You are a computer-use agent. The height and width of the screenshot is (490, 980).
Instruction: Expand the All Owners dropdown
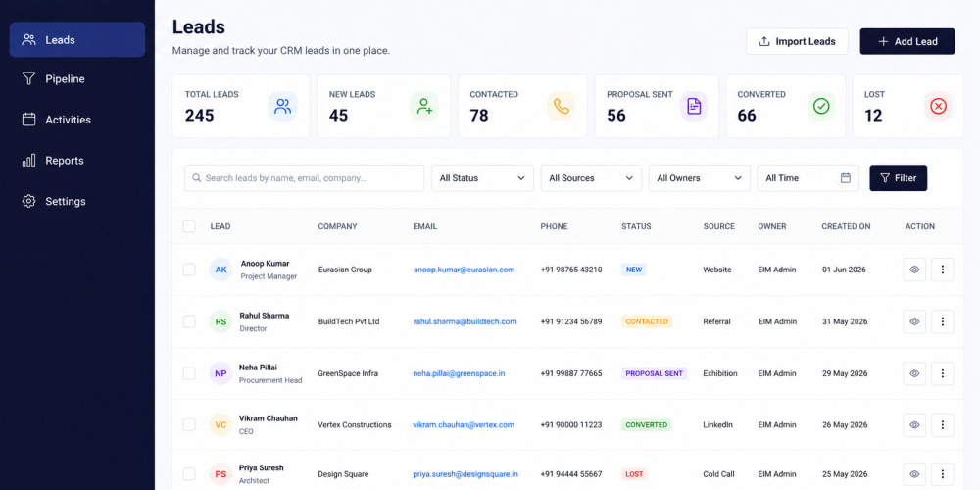pyautogui.click(x=700, y=178)
